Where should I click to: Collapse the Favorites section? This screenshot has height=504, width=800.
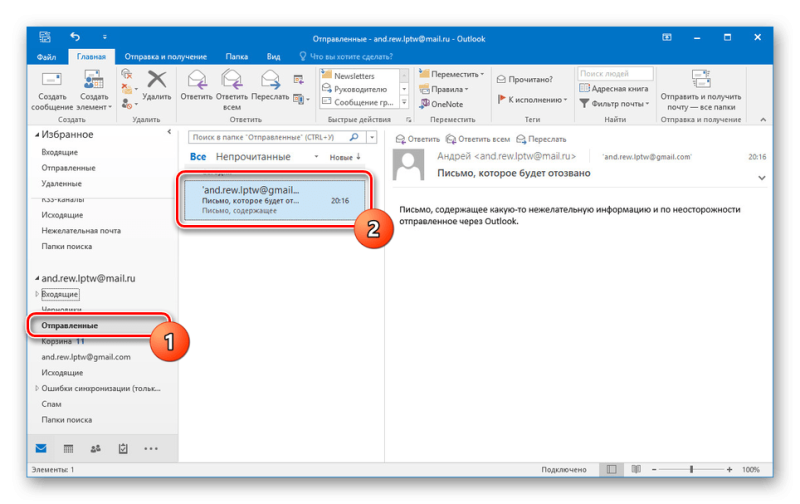pos(37,135)
